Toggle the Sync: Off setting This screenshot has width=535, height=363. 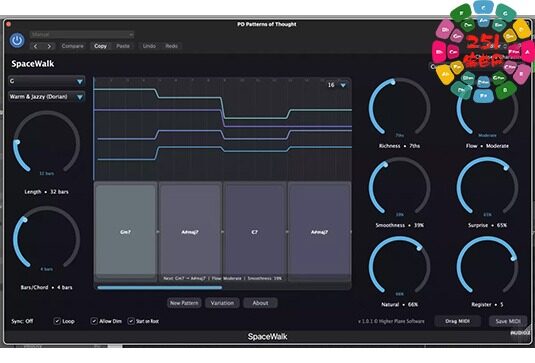[22, 321]
